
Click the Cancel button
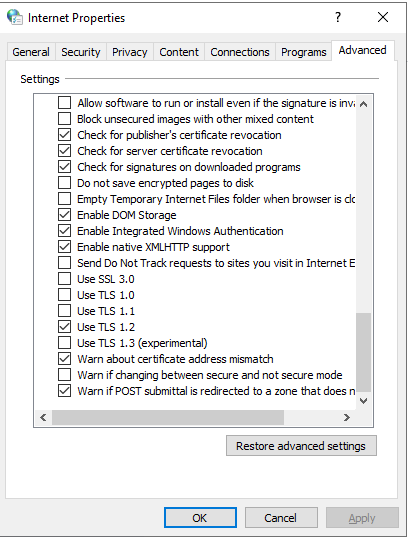pyautogui.click(x=281, y=517)
